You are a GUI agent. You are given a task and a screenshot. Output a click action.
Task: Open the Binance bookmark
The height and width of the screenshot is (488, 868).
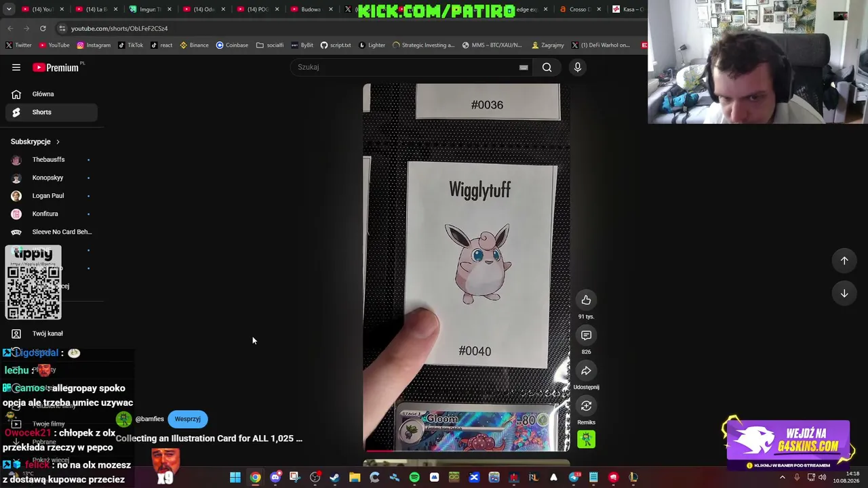coord(194,45)
